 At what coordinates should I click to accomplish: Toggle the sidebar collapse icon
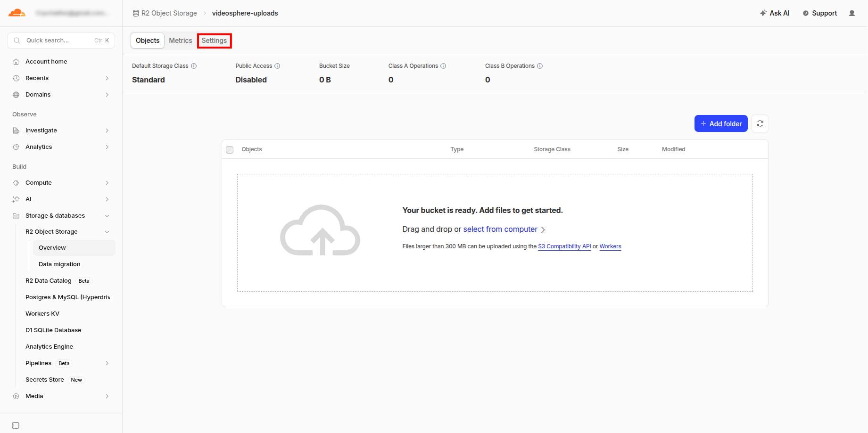(16, 425)
